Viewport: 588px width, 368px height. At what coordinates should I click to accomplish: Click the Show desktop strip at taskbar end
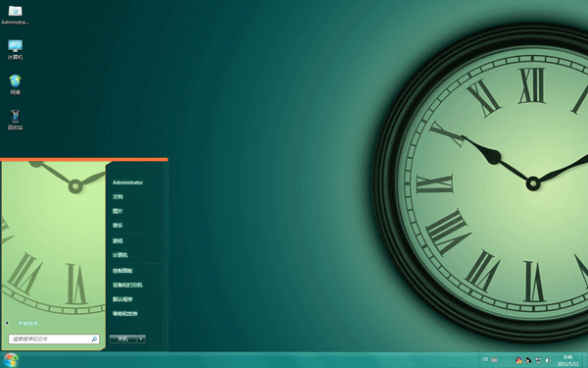point(585,360)
